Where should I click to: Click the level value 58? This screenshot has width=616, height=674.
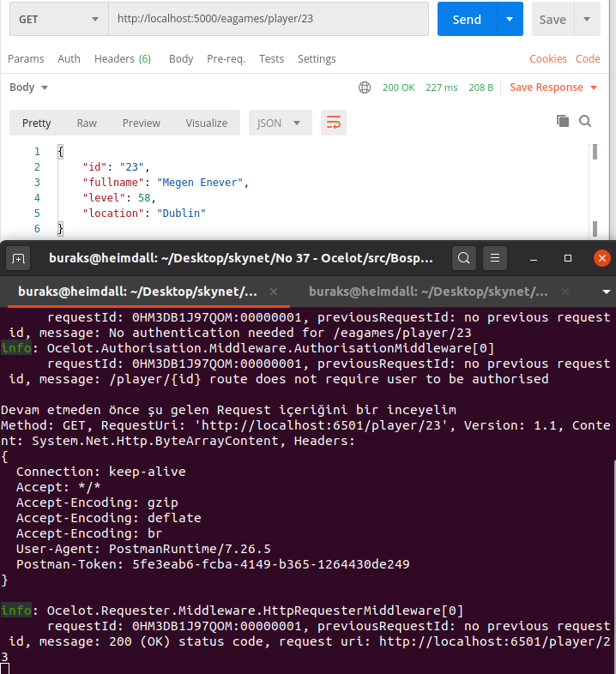(x=144, y=198)
